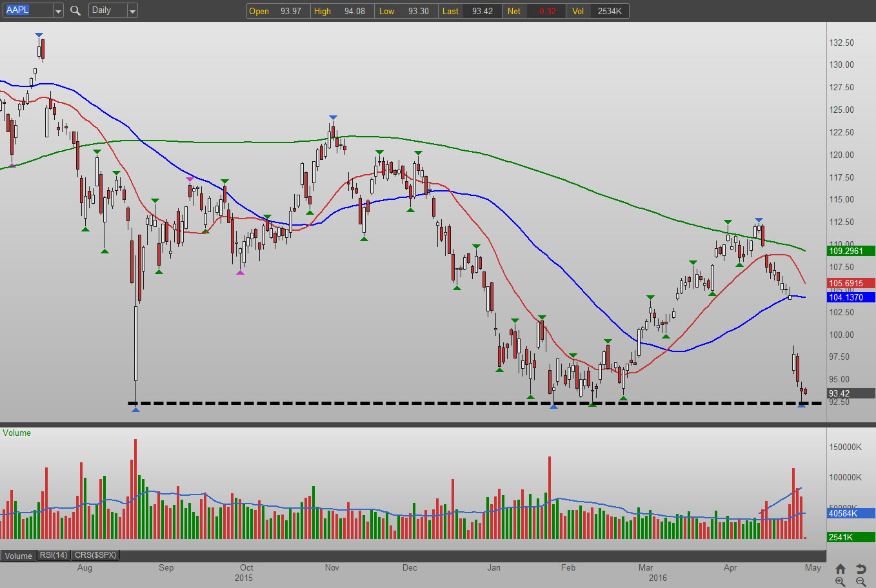Click the red 105.6915 moving average tag
The height and width of the screenshot is (588, 876).
click(851, 283)
